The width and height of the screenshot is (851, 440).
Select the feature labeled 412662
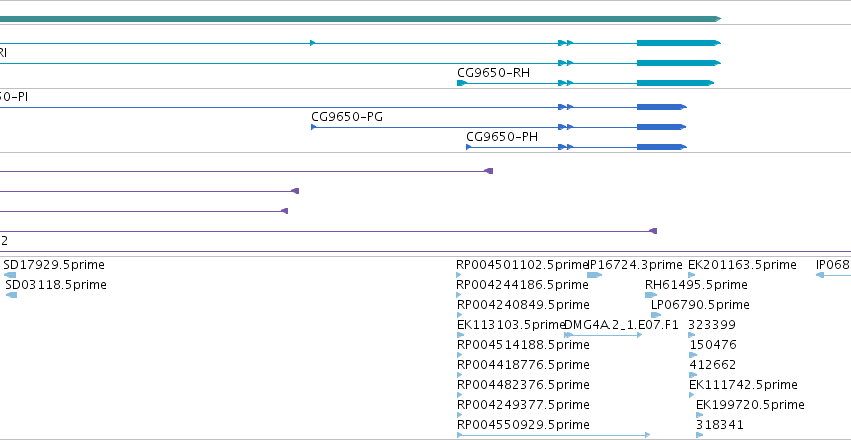coord(713,365)
